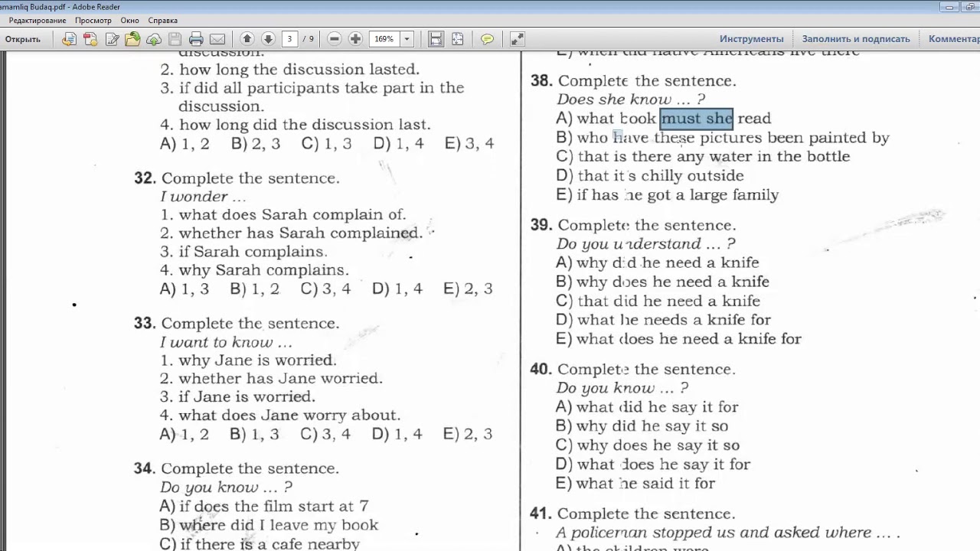This screenshot has width=980, height=551.
Task: Click the phrase 'I want to know ...'
Action: [x=226, y=342]
